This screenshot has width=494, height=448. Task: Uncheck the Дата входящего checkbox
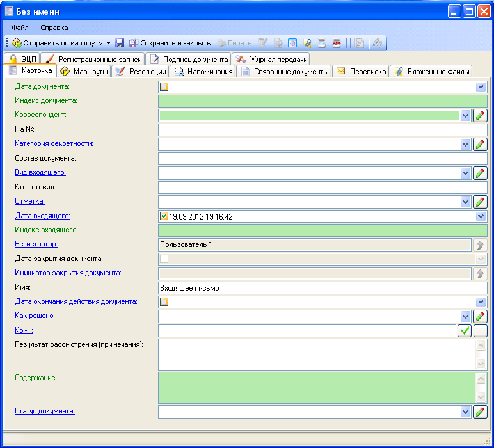(164, 216)
